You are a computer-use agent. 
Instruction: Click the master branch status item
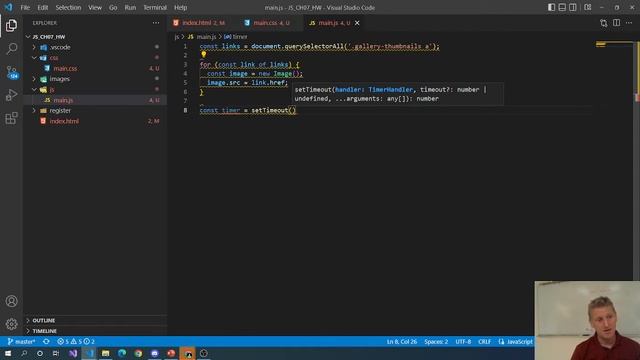tap(22, 342)
